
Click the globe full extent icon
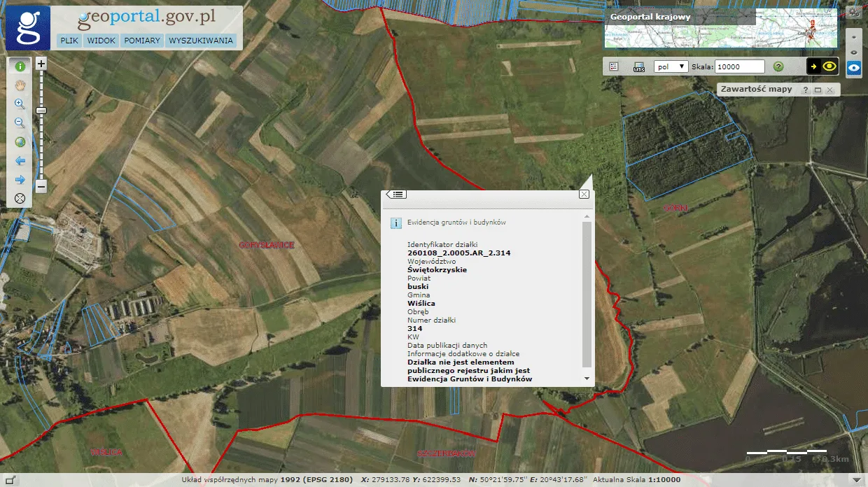(x=20, y=142)
